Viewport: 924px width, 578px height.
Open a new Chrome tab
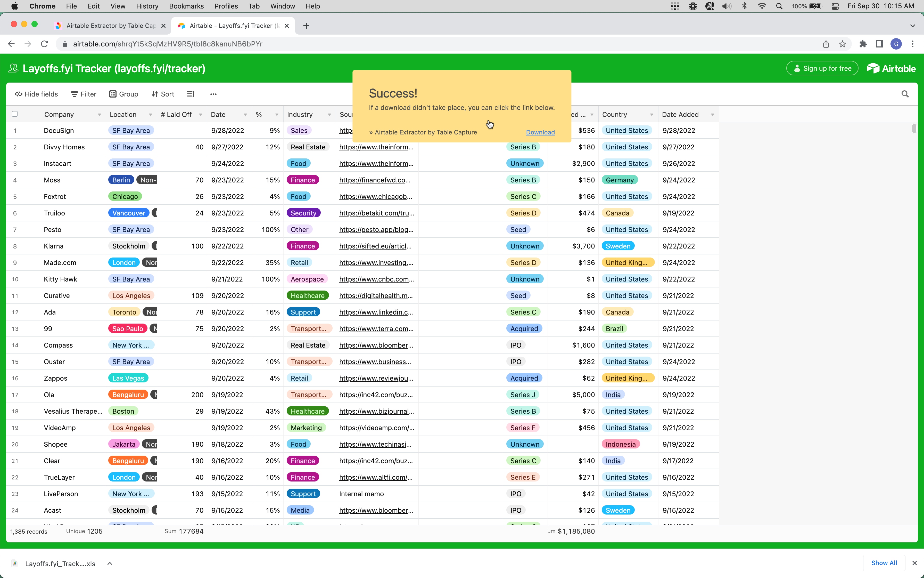click(x=306, y=26)
